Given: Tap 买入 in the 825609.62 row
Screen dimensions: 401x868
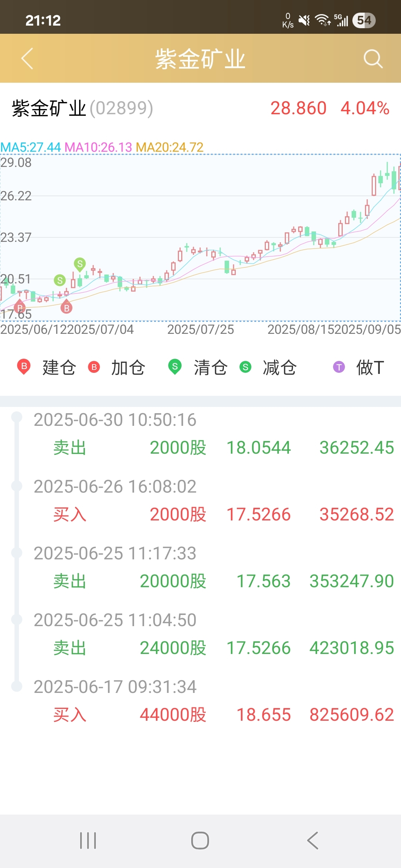Looking at the screenshot, I should pyautogui.click(x=70, y=715).
